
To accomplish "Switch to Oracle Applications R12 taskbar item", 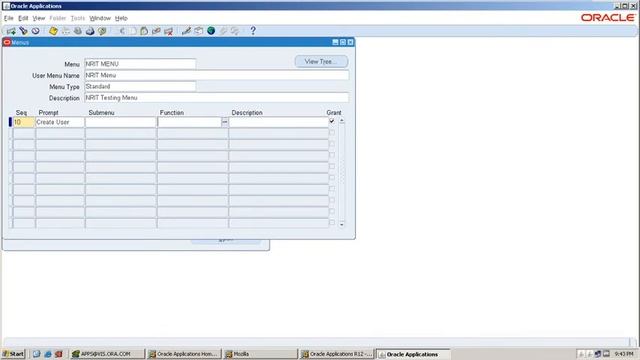I will pos(337,354).
